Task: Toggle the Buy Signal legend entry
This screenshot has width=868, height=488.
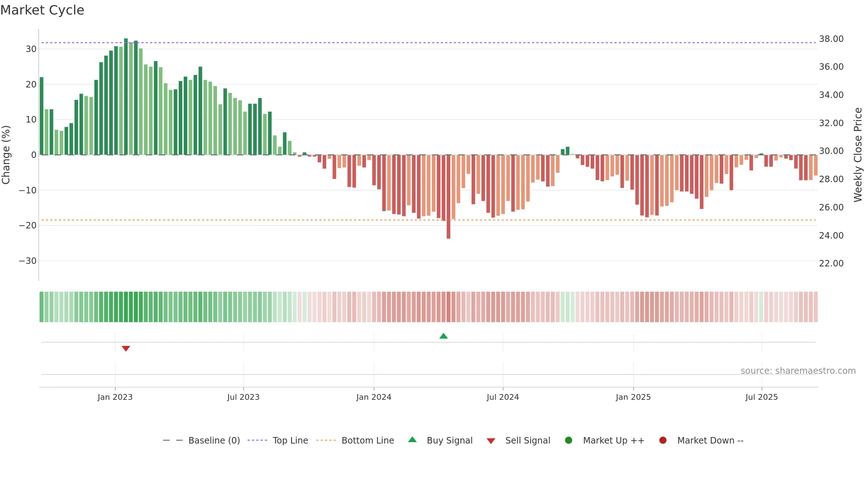Action: click(x=440, y=440)
